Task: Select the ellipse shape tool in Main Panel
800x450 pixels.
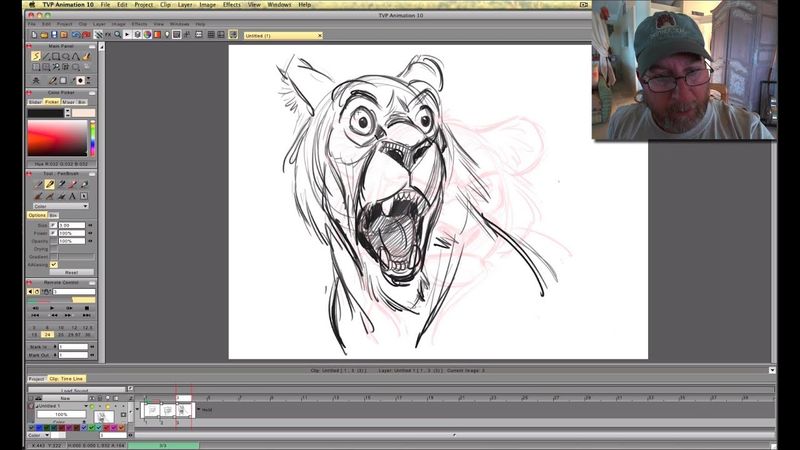Action: point(65,56)
